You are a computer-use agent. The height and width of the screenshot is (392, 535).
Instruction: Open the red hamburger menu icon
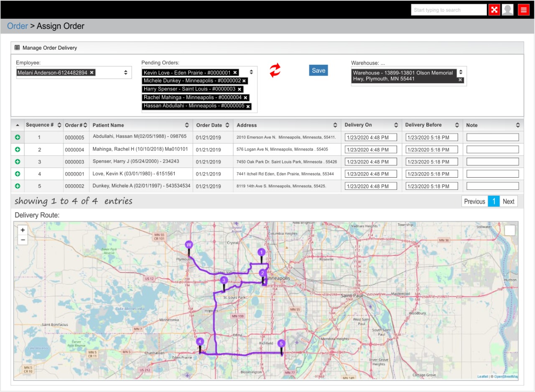click(523, 10)
